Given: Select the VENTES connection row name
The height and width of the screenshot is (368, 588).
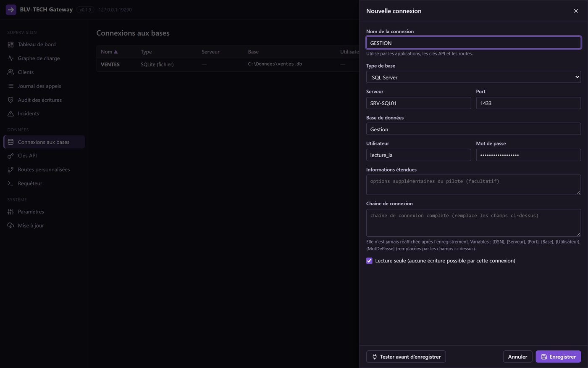Looking at the screenshot, I should click(x=110, y=64).
